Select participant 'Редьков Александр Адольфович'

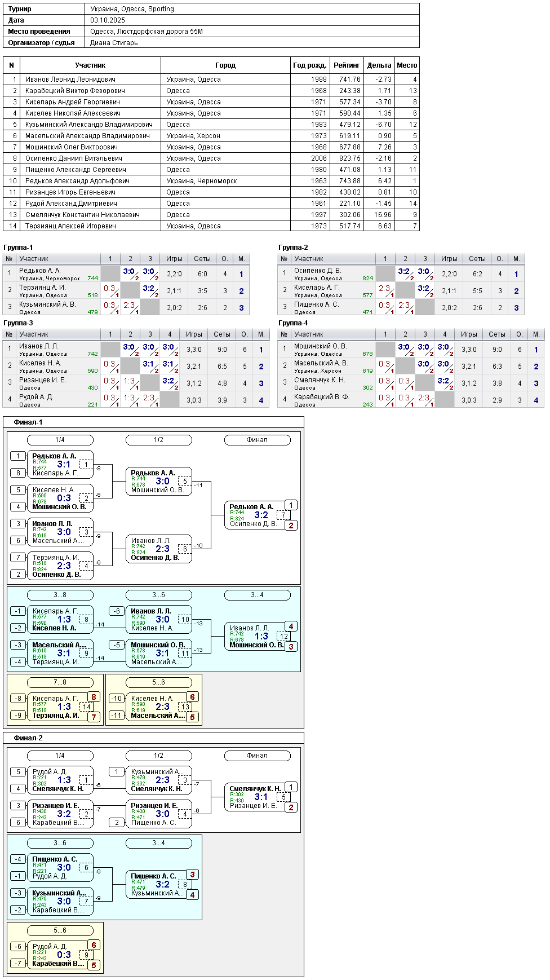click(x=77, y=181)
